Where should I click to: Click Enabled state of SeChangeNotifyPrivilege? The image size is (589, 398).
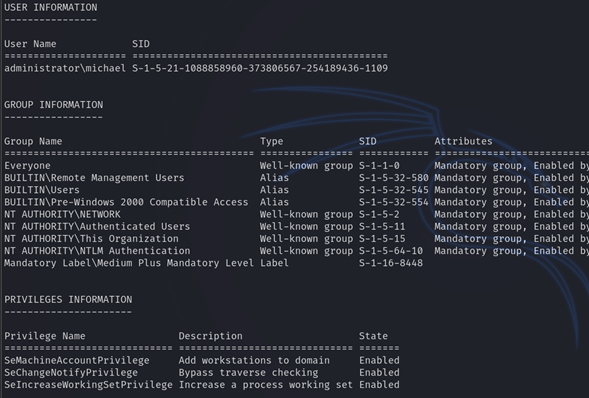click(379, 372)
